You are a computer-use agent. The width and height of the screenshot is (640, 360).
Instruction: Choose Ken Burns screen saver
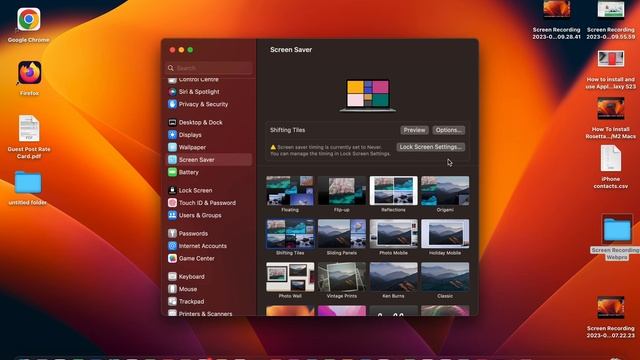[393, 277]
